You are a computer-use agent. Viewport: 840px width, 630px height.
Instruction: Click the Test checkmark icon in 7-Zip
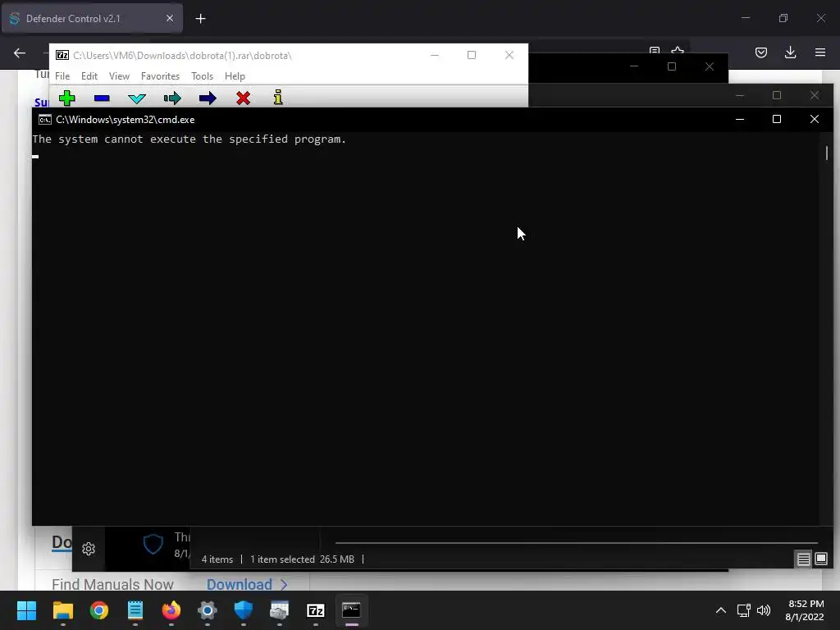point(137,98)
